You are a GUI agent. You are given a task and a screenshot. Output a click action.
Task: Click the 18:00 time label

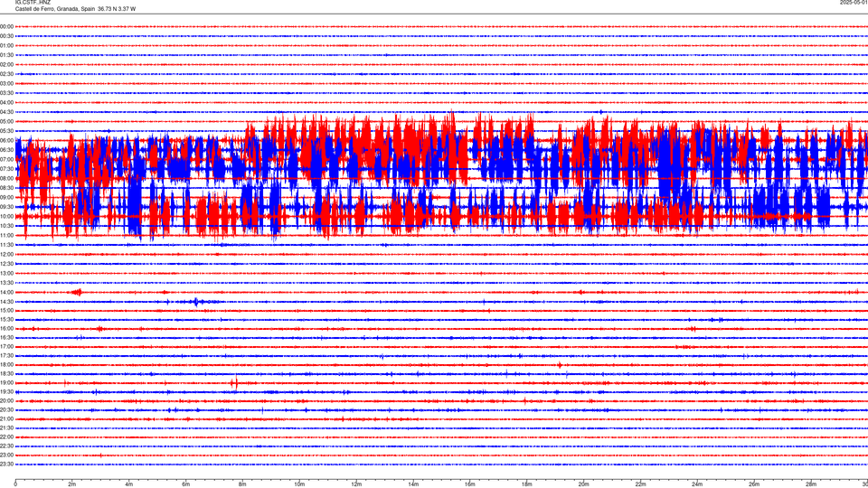(6, 364)
